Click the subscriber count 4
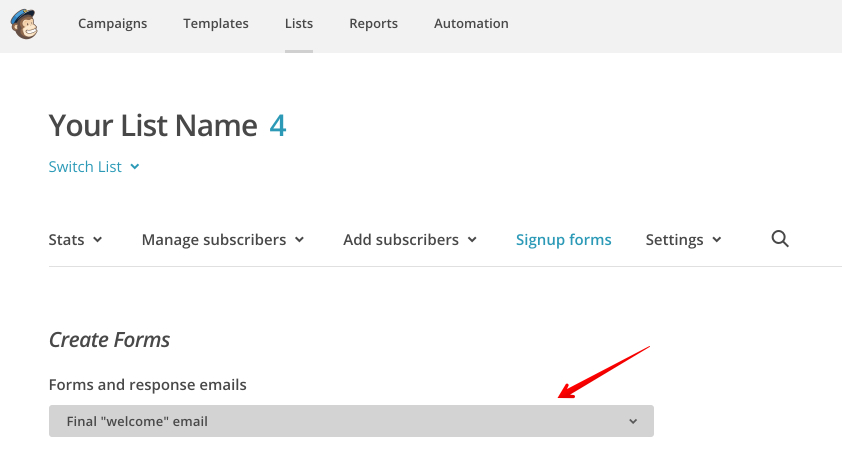 pyautogui.click(x=278, y=126)
